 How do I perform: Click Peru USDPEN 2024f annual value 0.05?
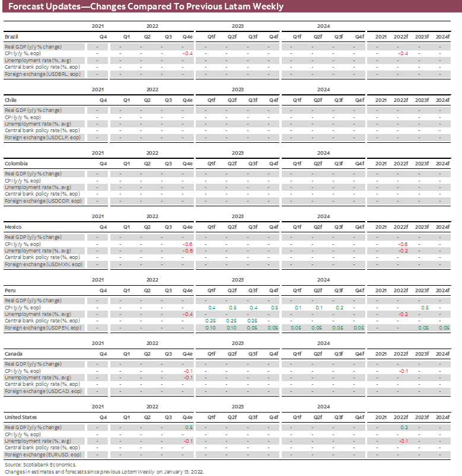[x=444, y=328]
